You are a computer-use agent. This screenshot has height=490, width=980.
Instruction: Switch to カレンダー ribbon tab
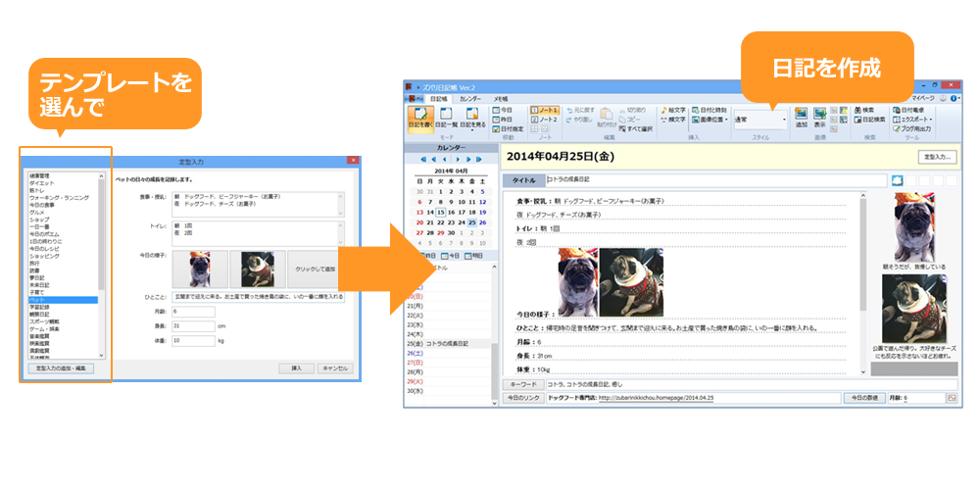tap(470, 99)
